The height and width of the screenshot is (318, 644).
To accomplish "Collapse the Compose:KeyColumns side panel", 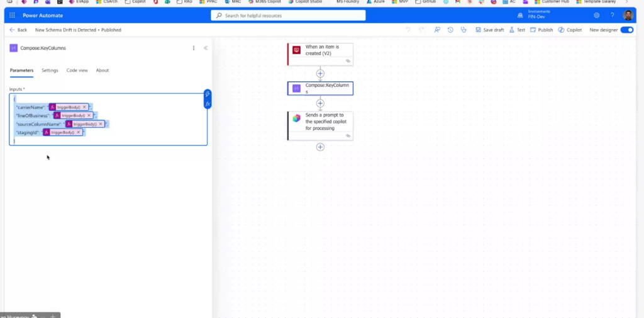I will point(206,48).
